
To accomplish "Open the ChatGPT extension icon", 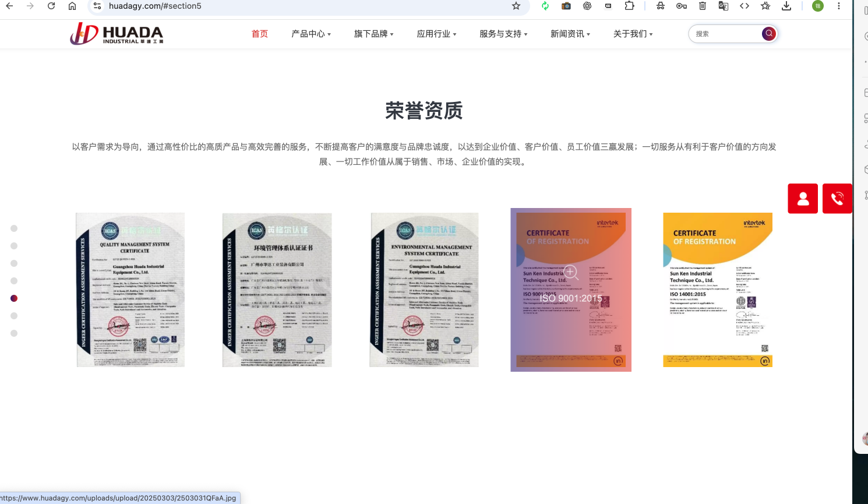I will click(587, 6).
